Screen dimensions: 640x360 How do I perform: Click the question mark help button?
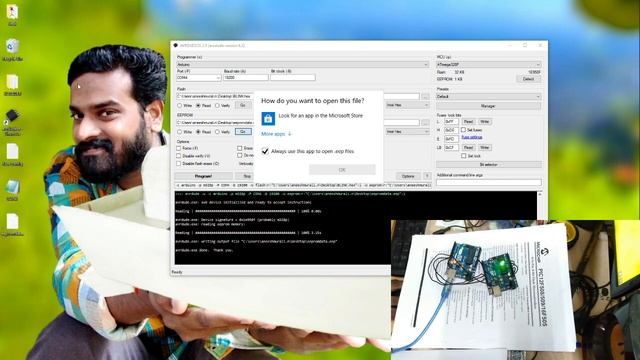427,176
